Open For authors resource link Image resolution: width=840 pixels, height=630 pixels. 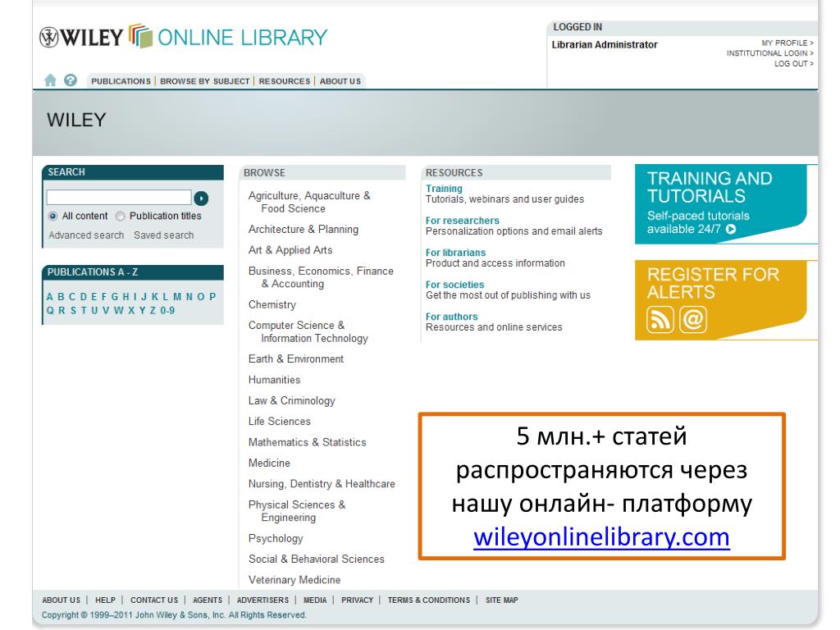(x=452, y=317)
